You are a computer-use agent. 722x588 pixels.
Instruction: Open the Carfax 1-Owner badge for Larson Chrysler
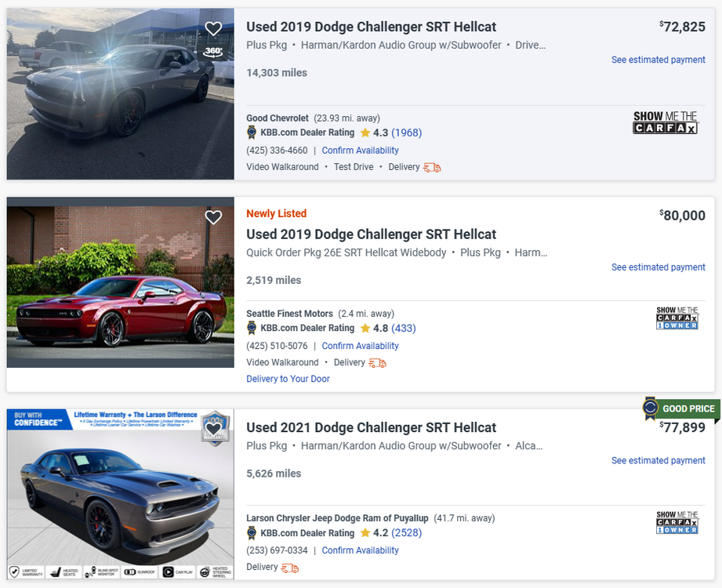pyautogui.click(x=677, y=523)
